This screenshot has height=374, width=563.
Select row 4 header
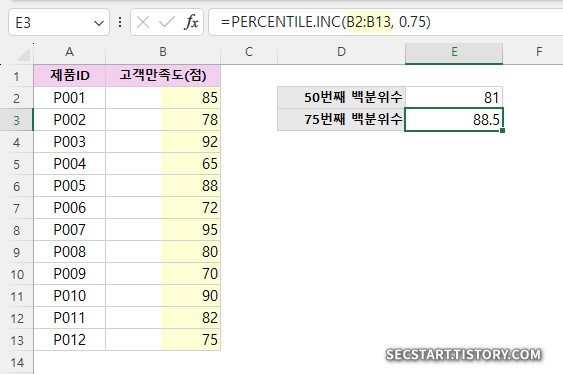point(17,142)
